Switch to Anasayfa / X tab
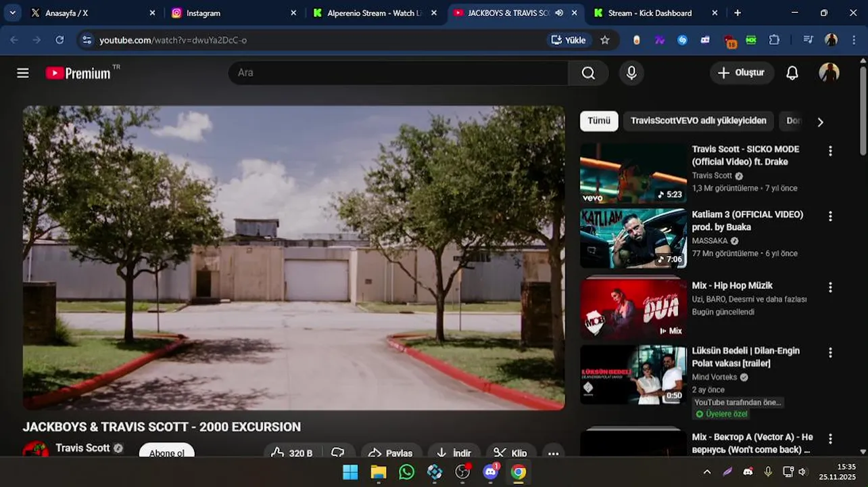 point(93,13)
